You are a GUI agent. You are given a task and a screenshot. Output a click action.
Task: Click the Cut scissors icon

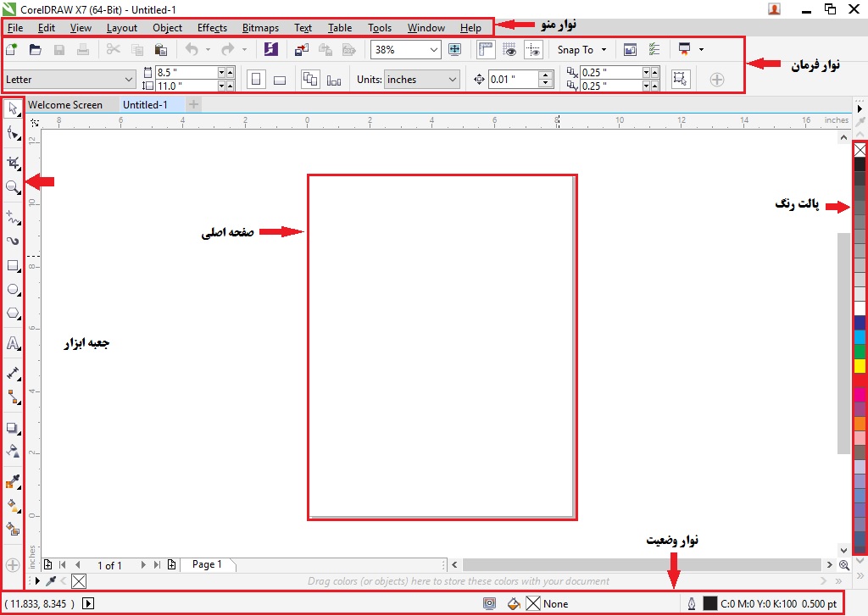[114, 50]
